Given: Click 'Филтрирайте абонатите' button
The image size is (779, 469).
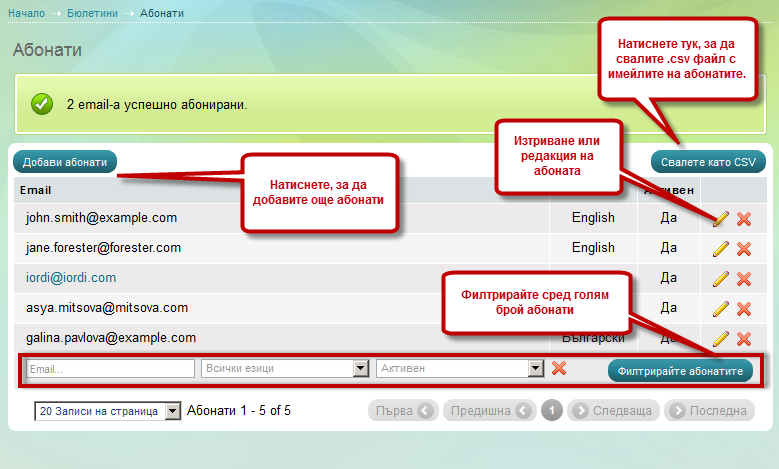Looking at the screenshot, I should tap(680, 370).
